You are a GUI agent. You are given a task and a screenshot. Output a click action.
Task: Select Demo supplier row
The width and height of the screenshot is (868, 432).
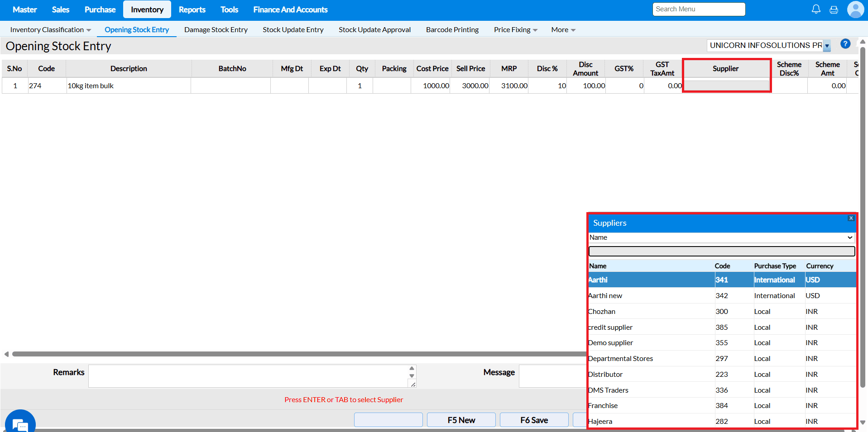pos(722,343)
